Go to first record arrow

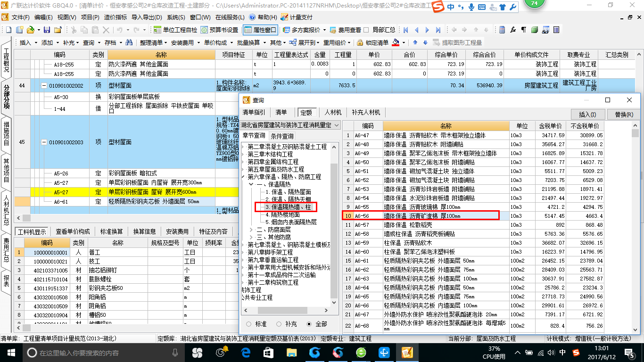(405, 30)
